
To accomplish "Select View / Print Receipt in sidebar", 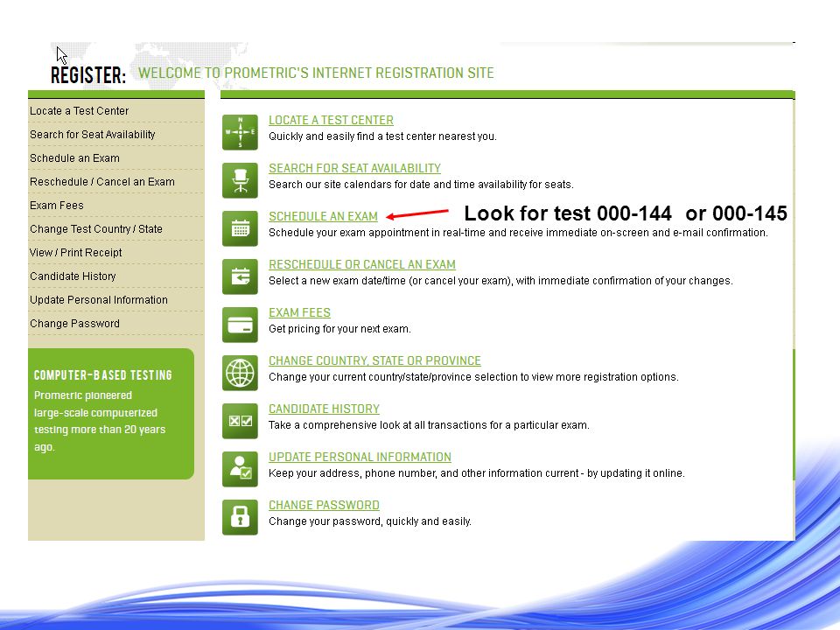I will click(75, 252).
